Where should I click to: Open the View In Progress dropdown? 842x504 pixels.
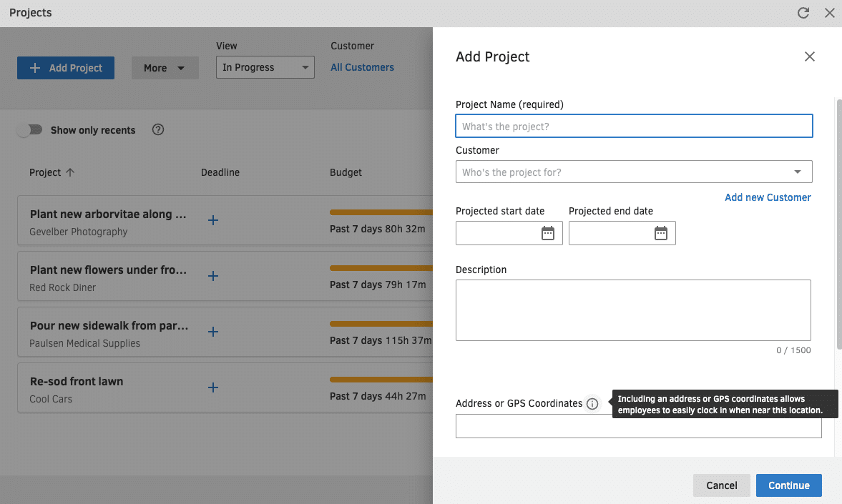(x=265, y=67)
